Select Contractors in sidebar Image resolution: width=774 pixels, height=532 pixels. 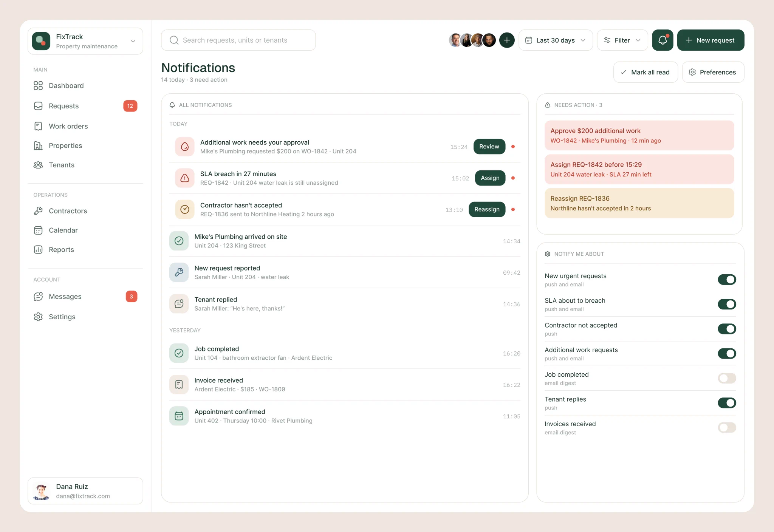point(85,211)
